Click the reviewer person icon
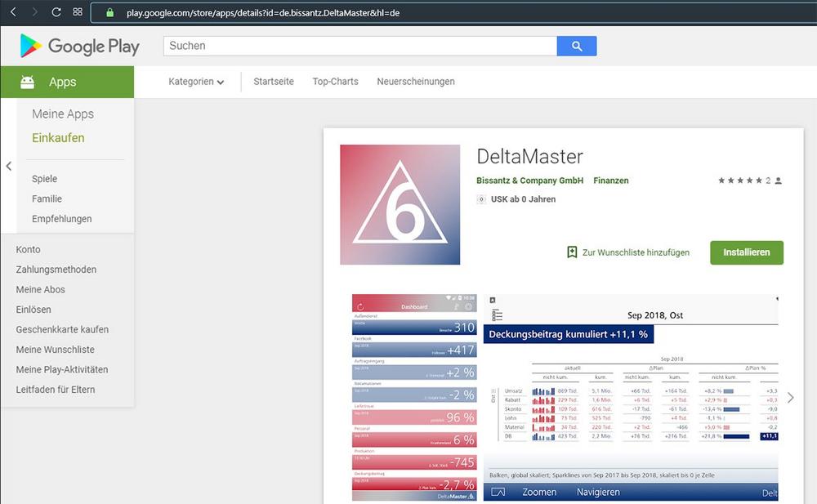 pyautogui.click(x=778, y=181)
